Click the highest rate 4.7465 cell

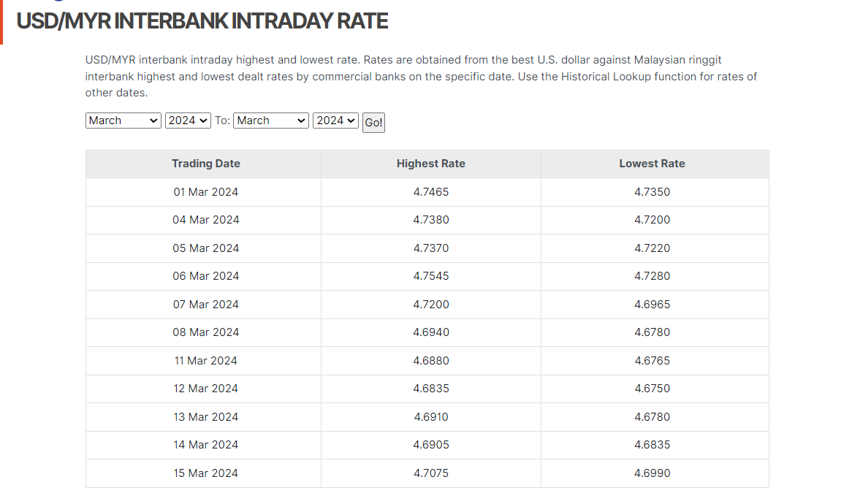[430, 192]
